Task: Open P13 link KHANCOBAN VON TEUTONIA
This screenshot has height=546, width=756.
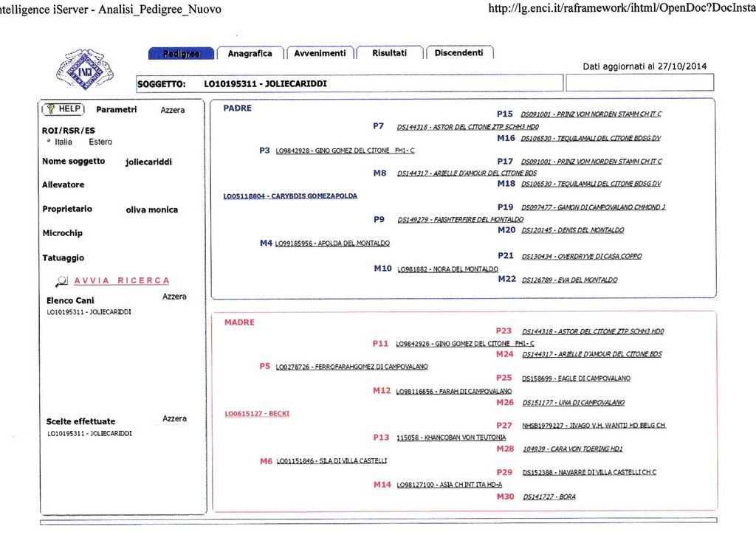Action: click(451, 438)
